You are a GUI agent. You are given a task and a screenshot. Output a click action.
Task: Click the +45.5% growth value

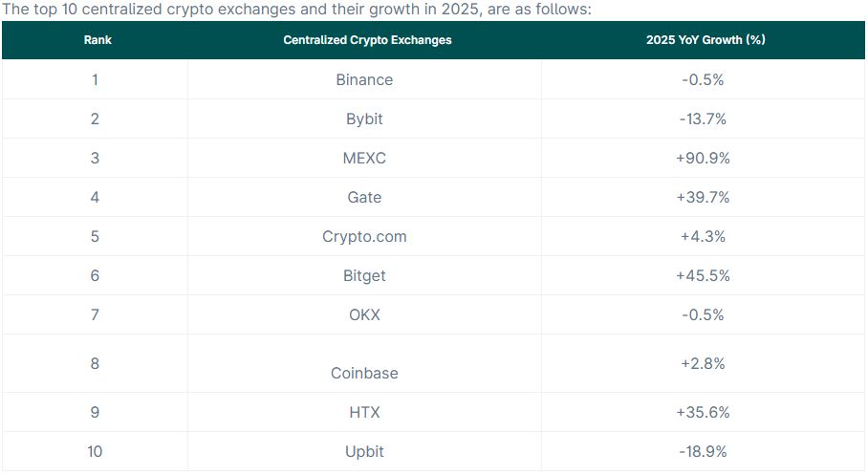[x=703, y=275]
